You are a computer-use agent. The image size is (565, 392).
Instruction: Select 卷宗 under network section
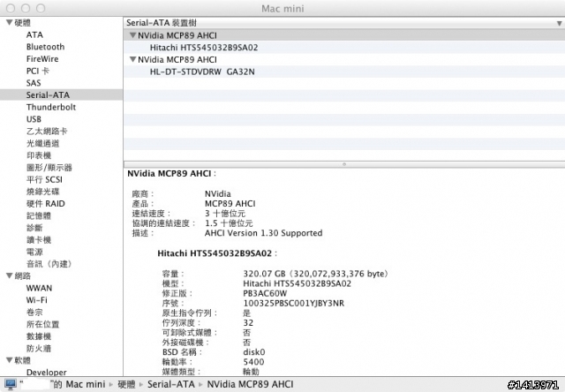pos(34,312)
